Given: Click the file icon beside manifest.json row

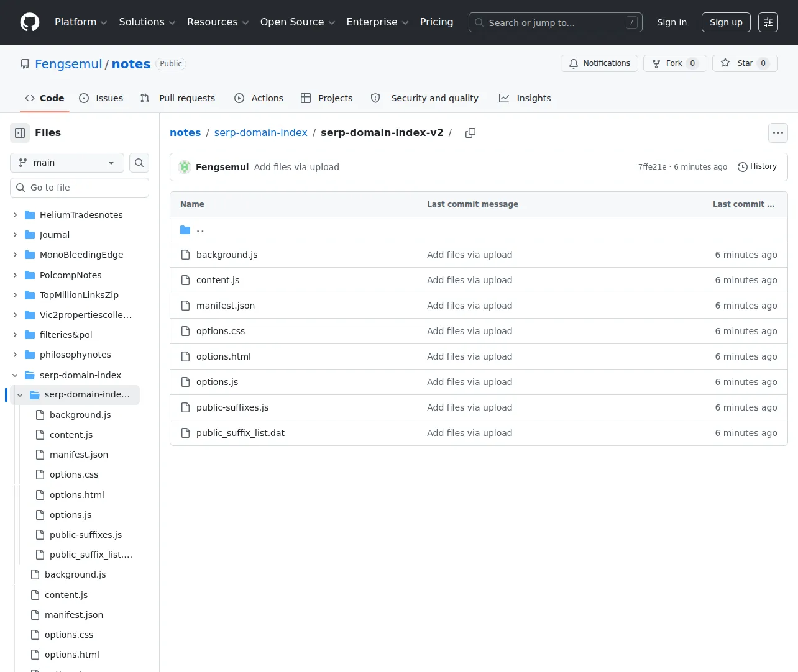Looking at the screenshot, I should [185, 306].
